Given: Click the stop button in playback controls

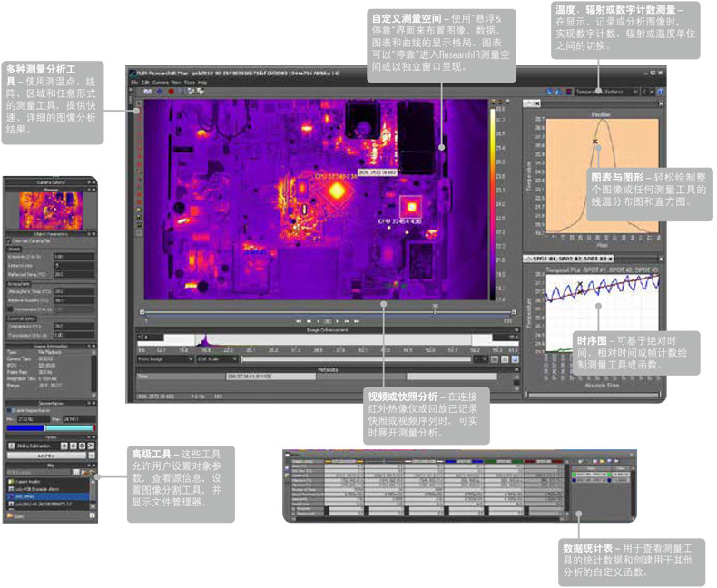Looking at the screenshot, I should 317,321.
